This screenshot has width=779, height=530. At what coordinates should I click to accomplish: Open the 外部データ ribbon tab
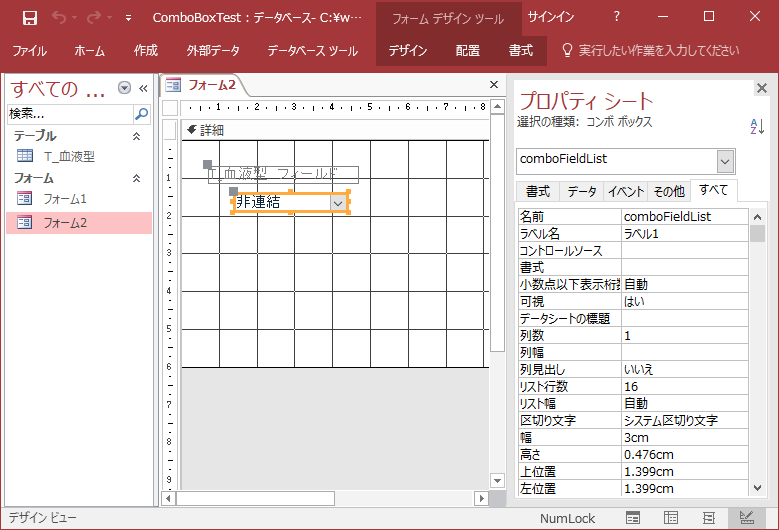[x=213, y=51]
